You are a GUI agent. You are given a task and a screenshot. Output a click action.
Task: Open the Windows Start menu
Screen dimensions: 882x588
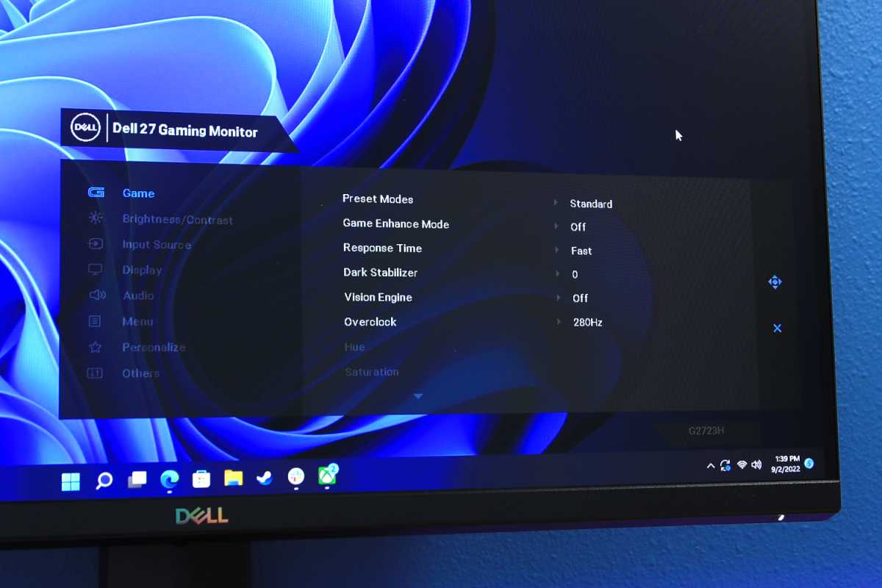(71, 481)
